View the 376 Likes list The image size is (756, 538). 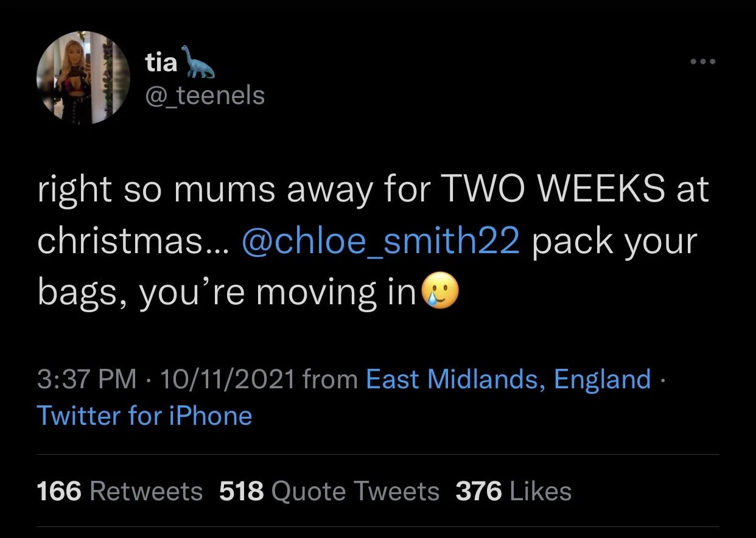pyautogui.click(x=513, y=491)
